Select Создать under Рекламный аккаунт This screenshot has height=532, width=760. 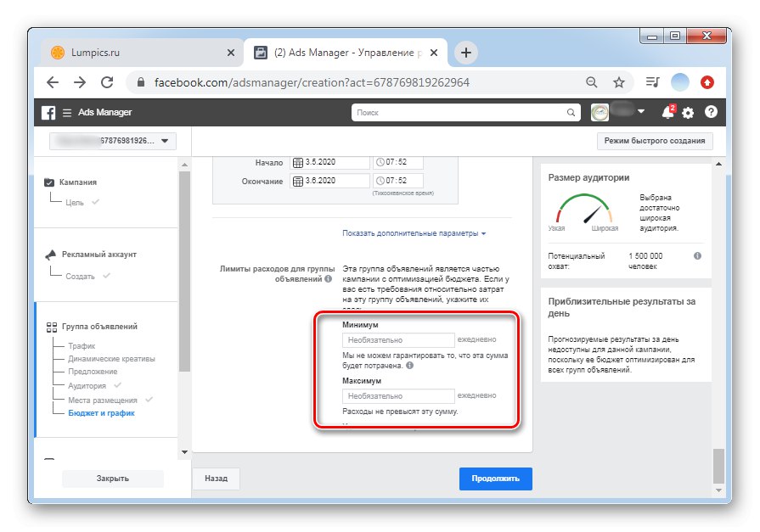[80, 276]
